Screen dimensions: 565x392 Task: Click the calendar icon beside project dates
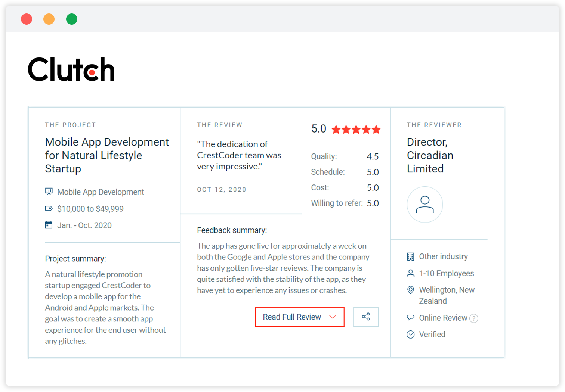(49, 225)
